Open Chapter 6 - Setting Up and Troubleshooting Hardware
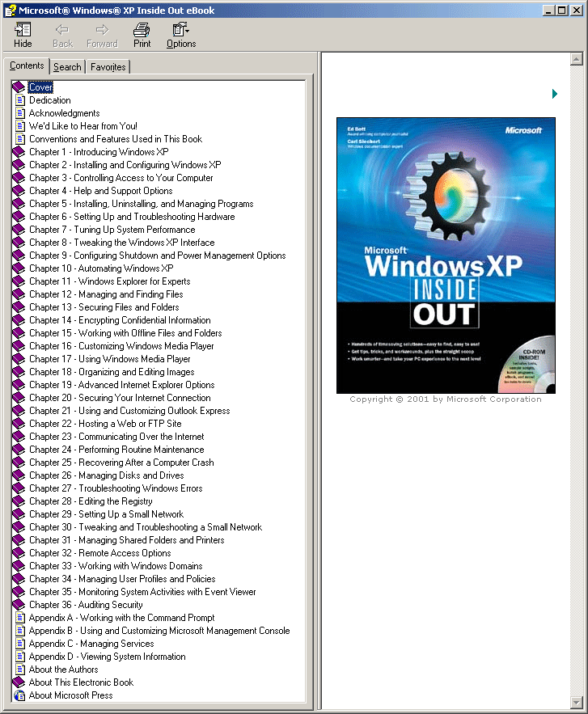588x714 pixels. click(x=132, y=216)
